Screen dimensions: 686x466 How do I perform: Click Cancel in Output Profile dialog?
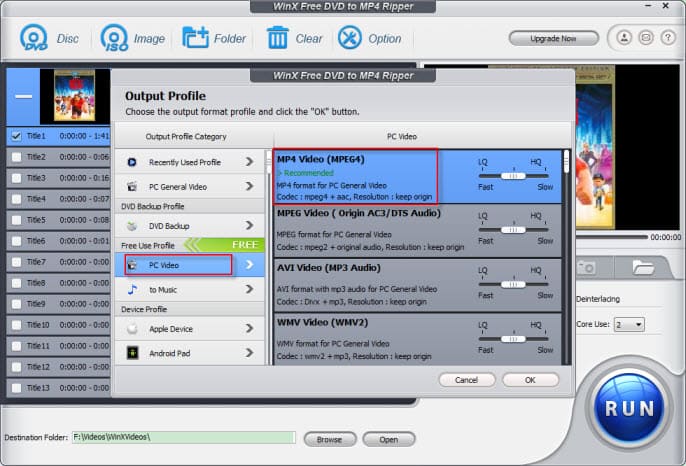tap(466, 380)
